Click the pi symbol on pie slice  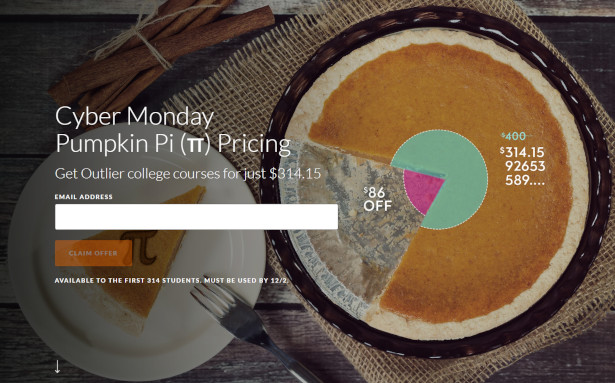[140, 246]
